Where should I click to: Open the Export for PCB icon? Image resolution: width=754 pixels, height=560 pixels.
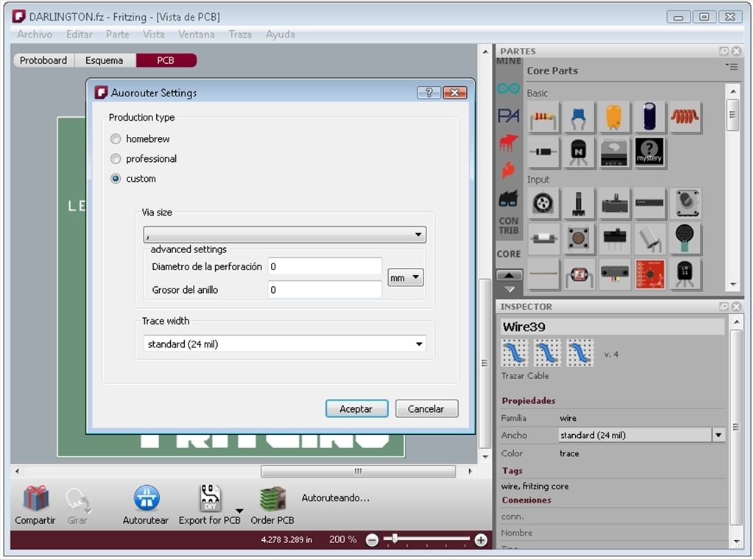210,498
